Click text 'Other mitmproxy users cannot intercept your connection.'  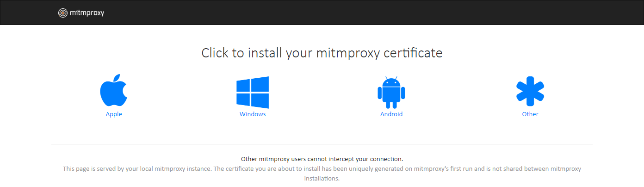click(322, 159)
